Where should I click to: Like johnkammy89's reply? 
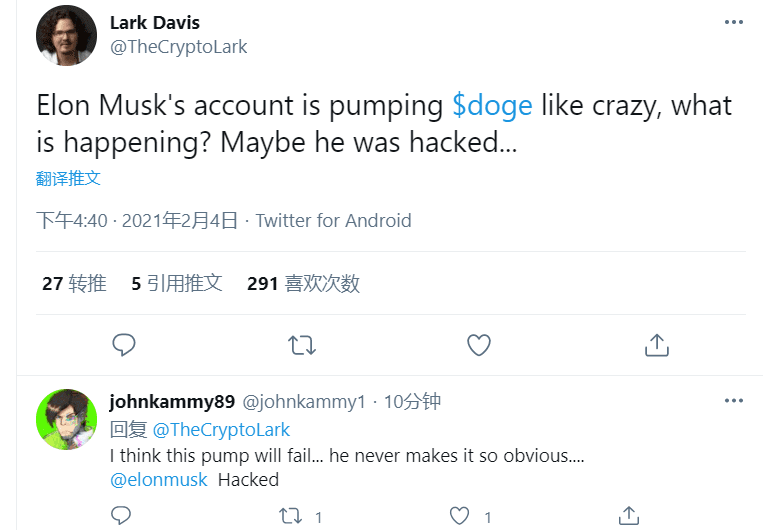pos(460,516)
